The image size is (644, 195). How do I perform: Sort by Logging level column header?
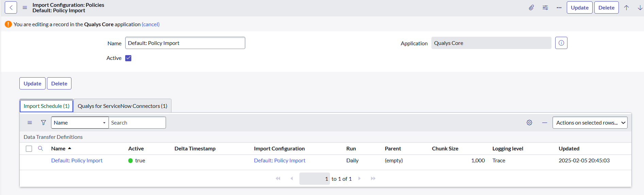[x=508, y=149]
